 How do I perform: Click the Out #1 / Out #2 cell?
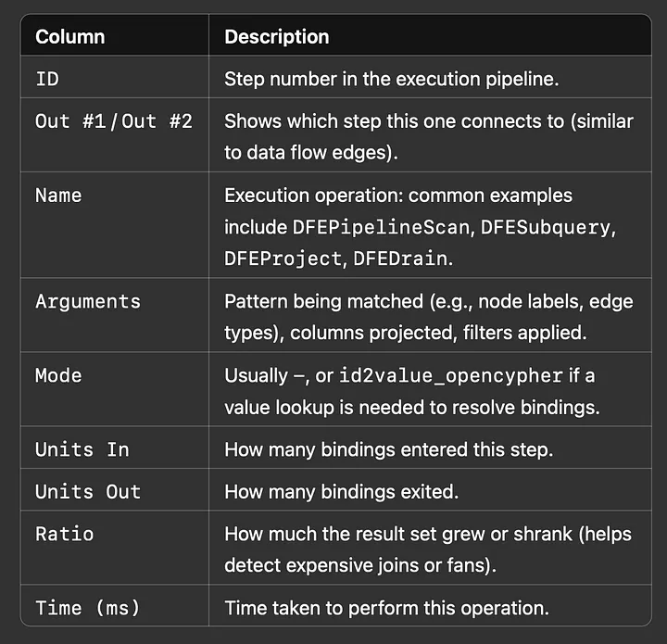pos(115,135)
